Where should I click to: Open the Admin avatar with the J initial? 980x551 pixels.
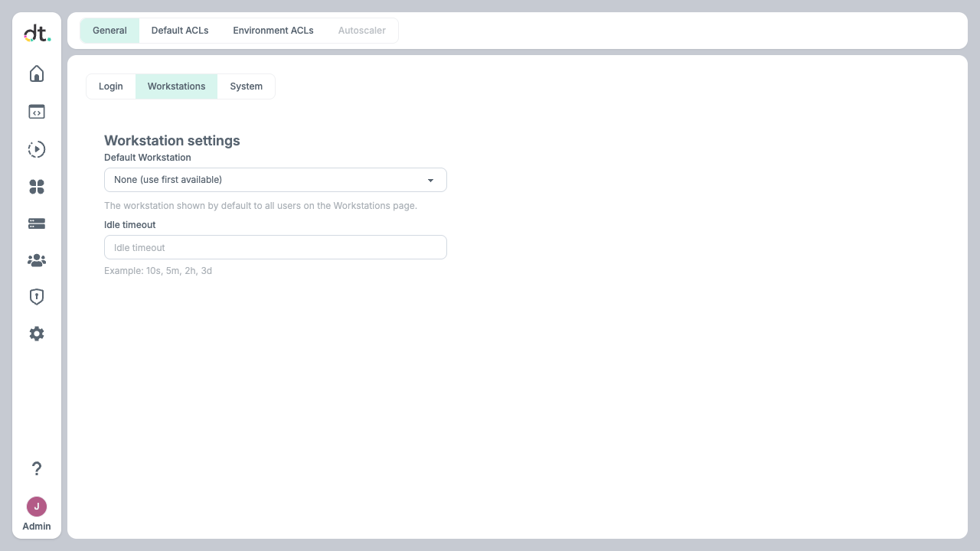[x=37, y=507]
